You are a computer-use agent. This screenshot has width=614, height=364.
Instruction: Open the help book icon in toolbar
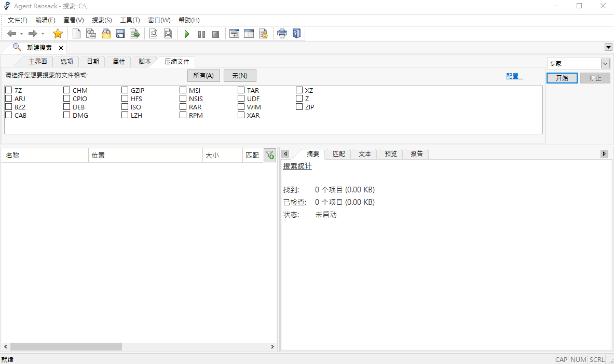(x=296, y=34)
